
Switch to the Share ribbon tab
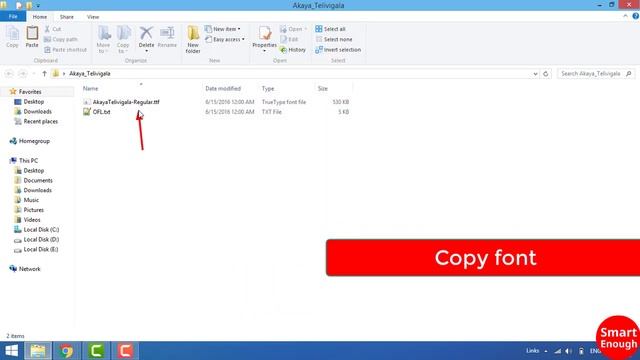[x=67, y=17]
